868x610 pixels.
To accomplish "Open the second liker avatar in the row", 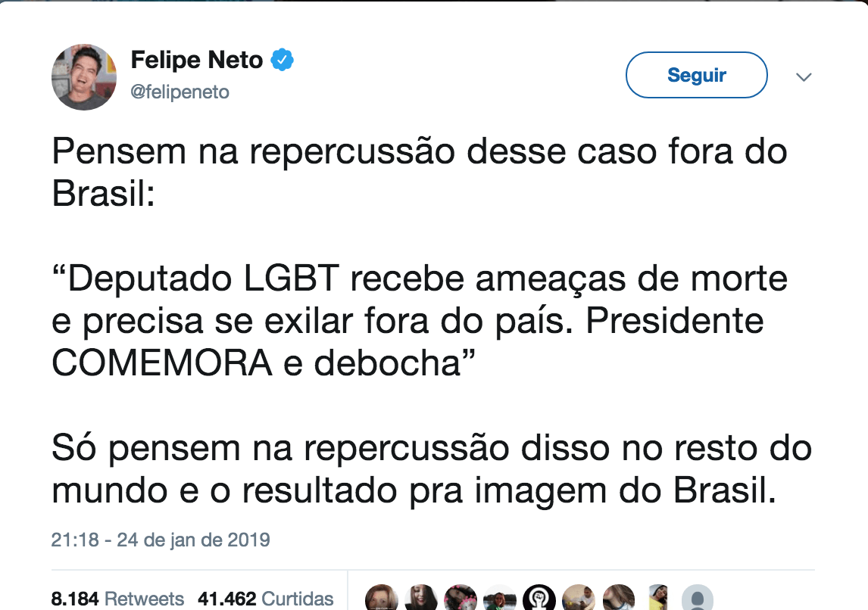I will click(x=421, y=599).
